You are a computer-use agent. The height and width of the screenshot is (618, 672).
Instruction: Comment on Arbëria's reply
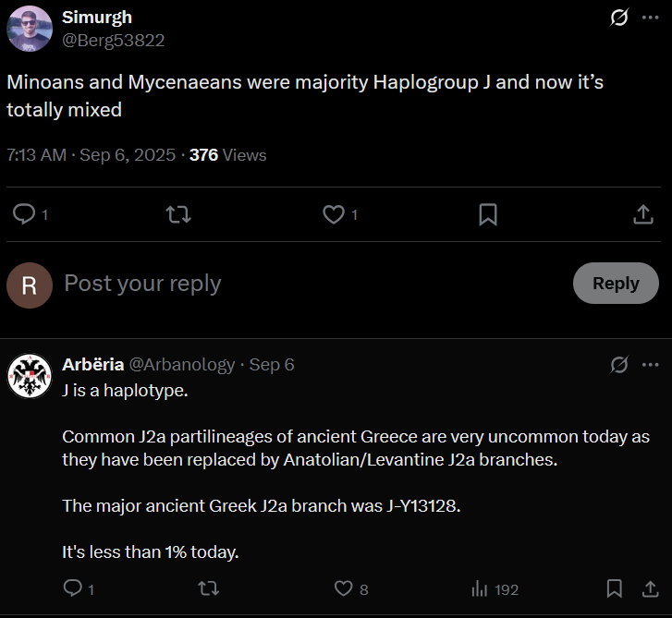[73, 588]
